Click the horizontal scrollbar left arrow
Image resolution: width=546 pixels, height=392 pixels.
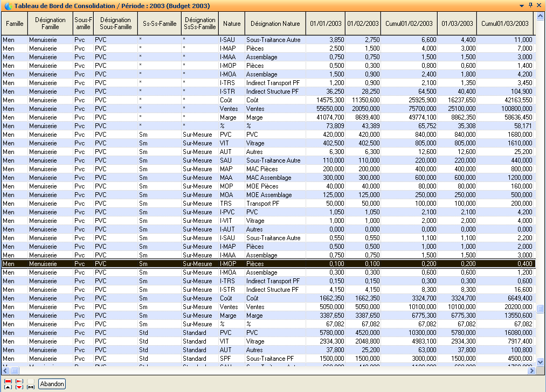coord(6,370)
